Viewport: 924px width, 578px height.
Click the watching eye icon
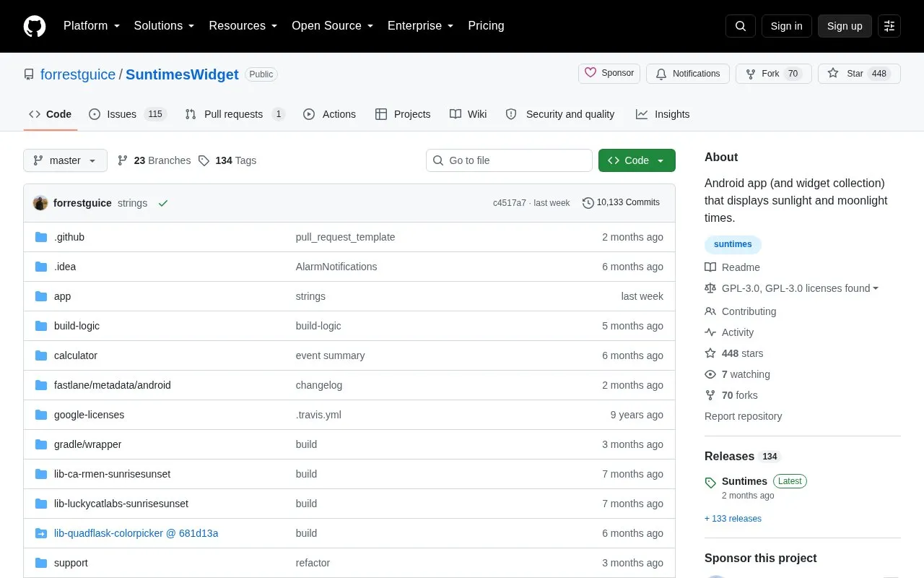[x=710, y=374]
